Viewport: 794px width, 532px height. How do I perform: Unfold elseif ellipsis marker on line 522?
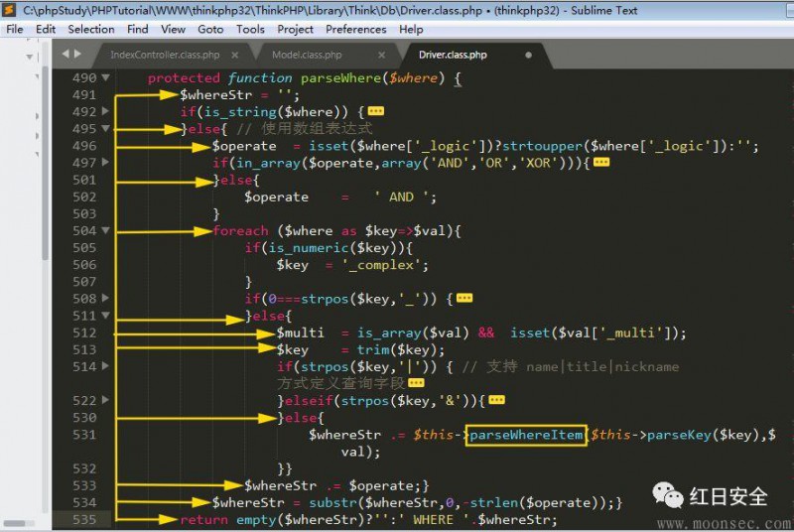tap(497, 400)
